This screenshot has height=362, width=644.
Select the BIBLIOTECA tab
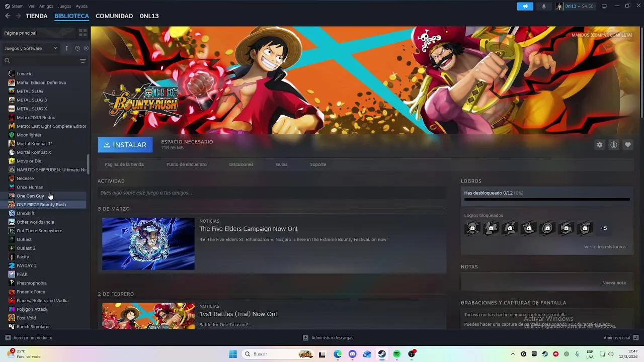coord(71,16)
